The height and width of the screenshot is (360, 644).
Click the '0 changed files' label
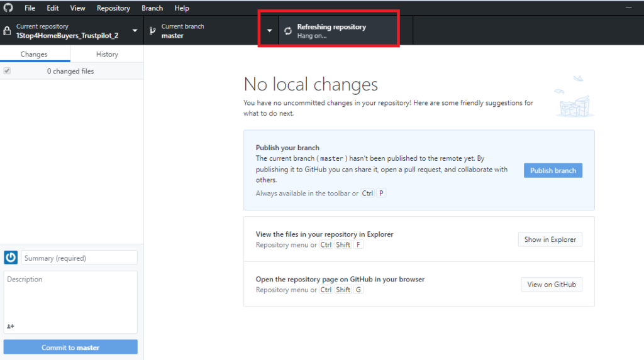tap(70, 71)
